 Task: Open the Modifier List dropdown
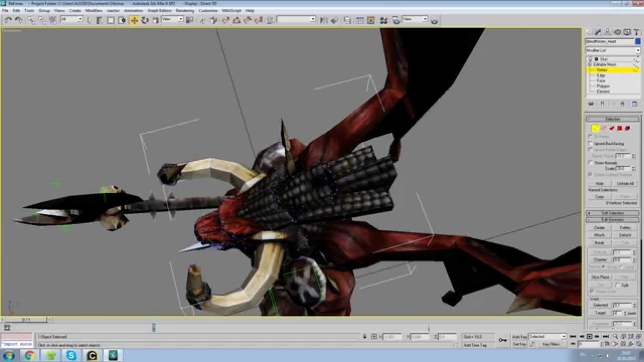pos(612,50)
